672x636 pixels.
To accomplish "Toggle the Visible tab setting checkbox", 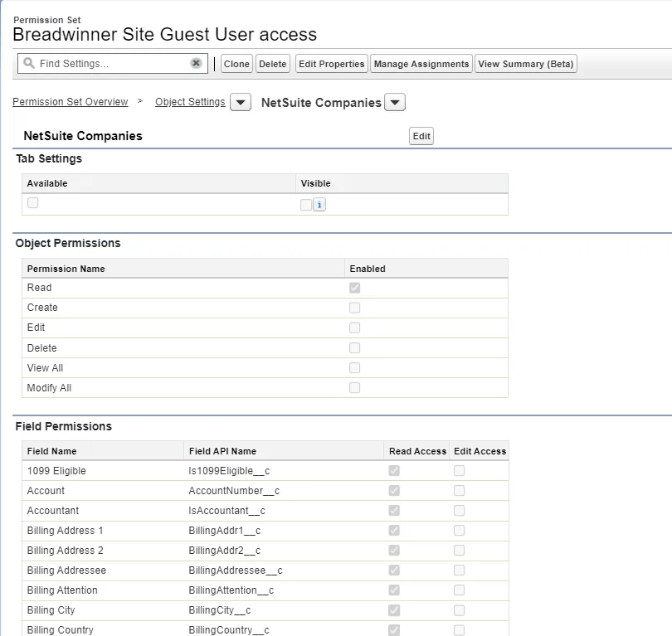I will click(x=306, y=205).
